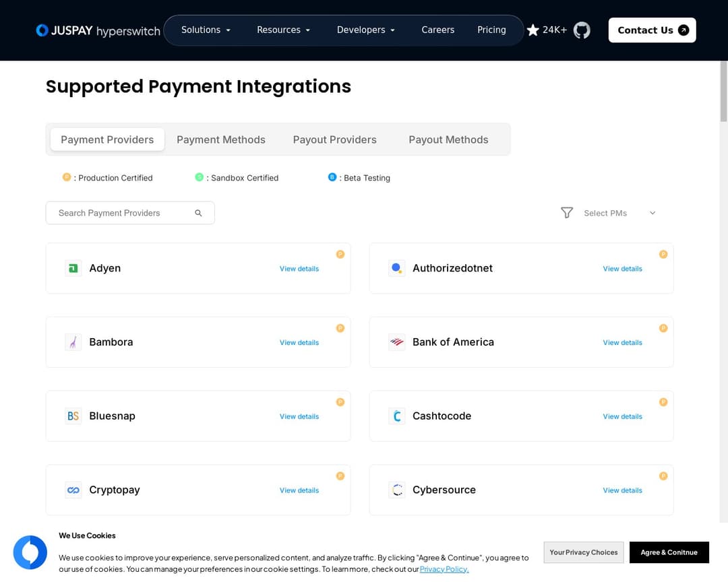728x582 pixels.
Task: View details for Cashtocode
Action: [x=622, y=416]
